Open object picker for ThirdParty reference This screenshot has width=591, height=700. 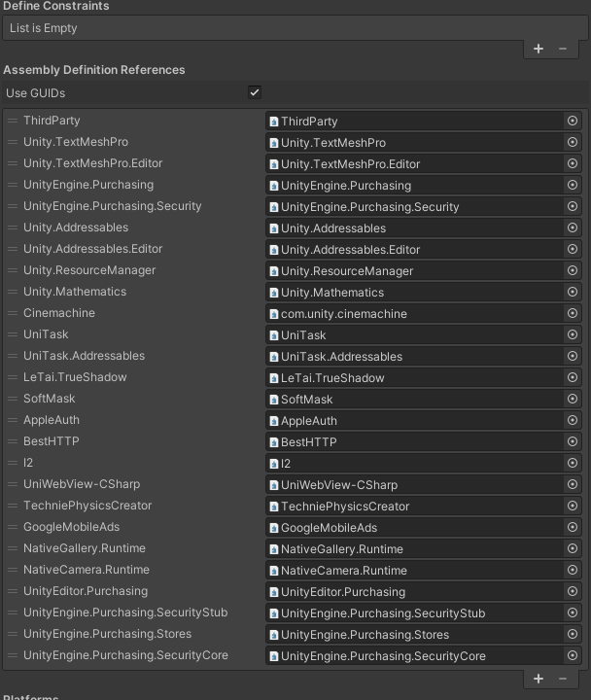(x=573, y=121)
